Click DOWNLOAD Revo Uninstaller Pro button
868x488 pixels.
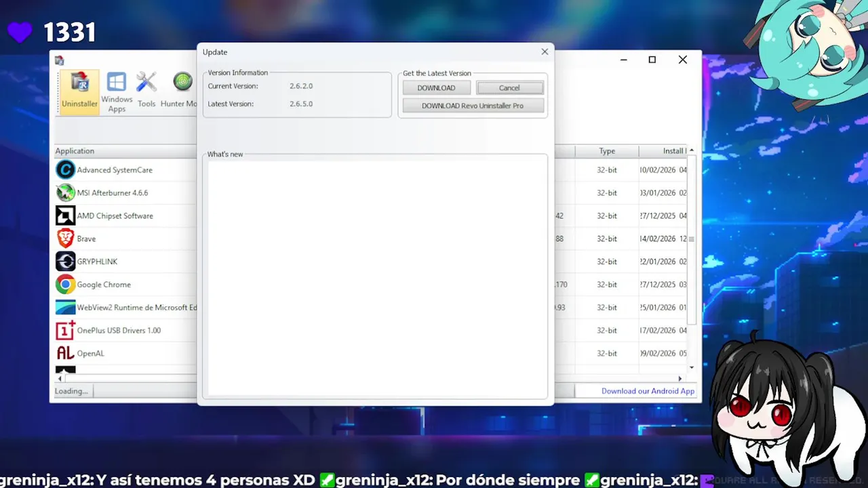pyautogui.click(x=473, y=106)
